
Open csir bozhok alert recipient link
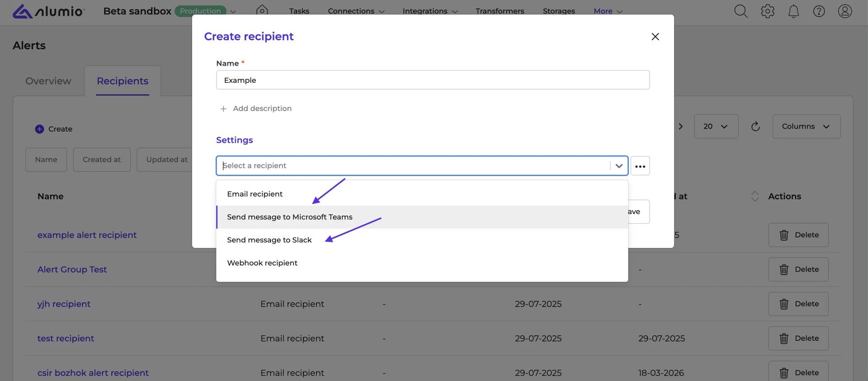point(93,373)
